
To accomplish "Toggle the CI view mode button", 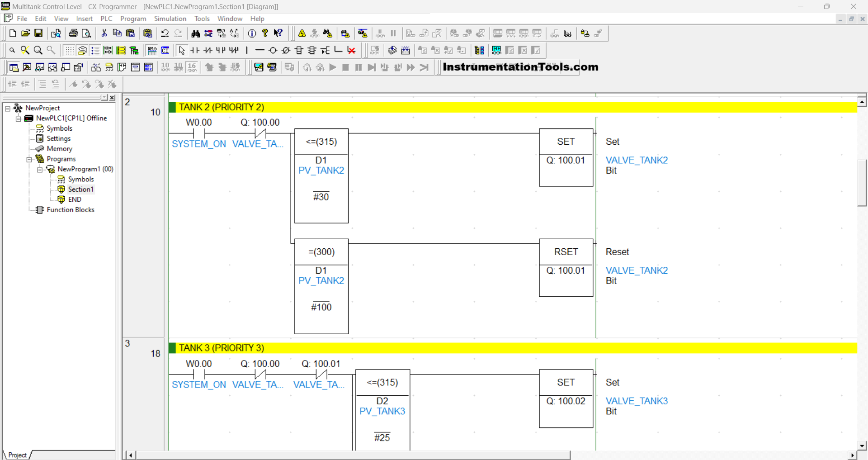I will click(165, 50).
